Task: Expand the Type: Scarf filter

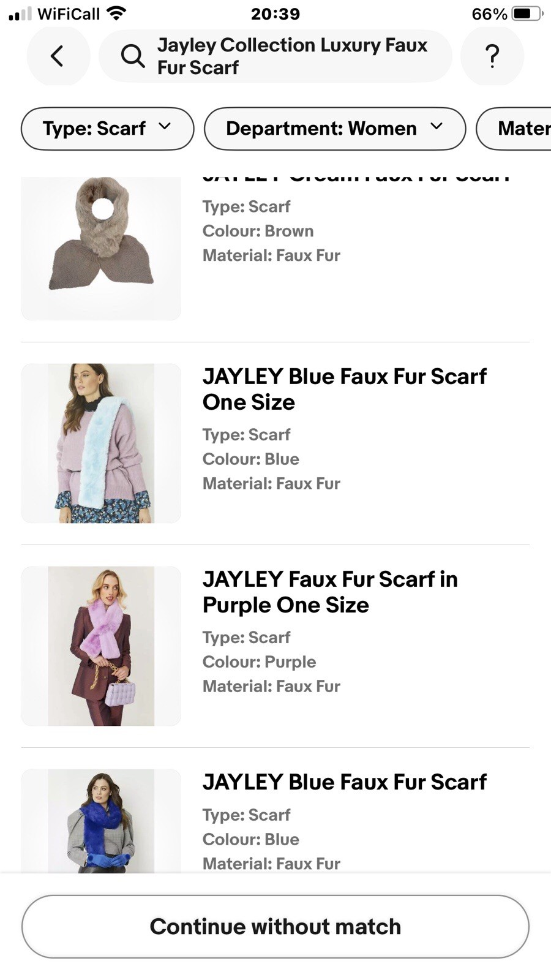Action: 108,129
